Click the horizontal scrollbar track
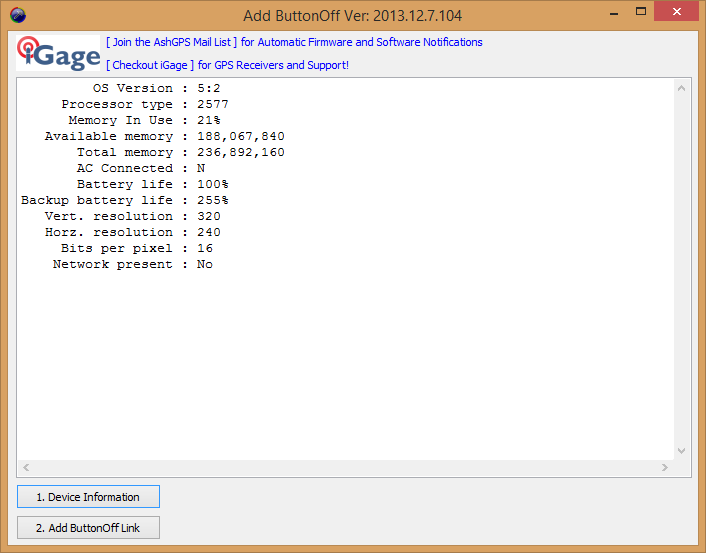 click(x=345, y=468)
